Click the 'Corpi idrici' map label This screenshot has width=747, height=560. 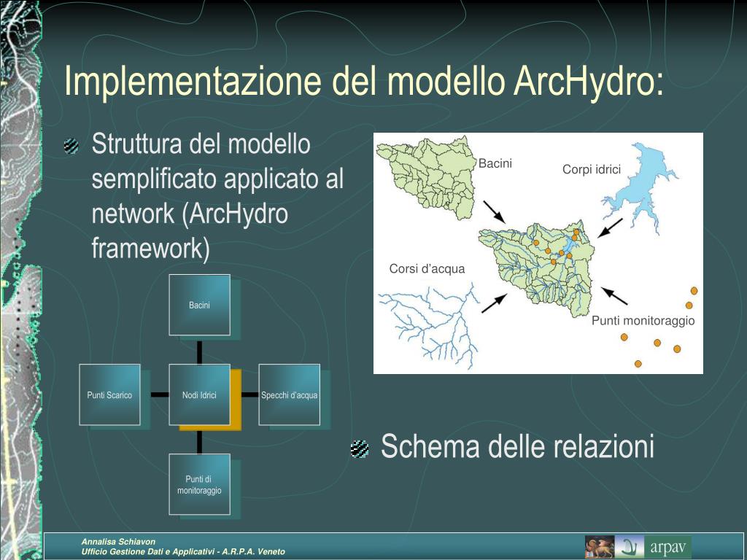click(x=591, y=169)
